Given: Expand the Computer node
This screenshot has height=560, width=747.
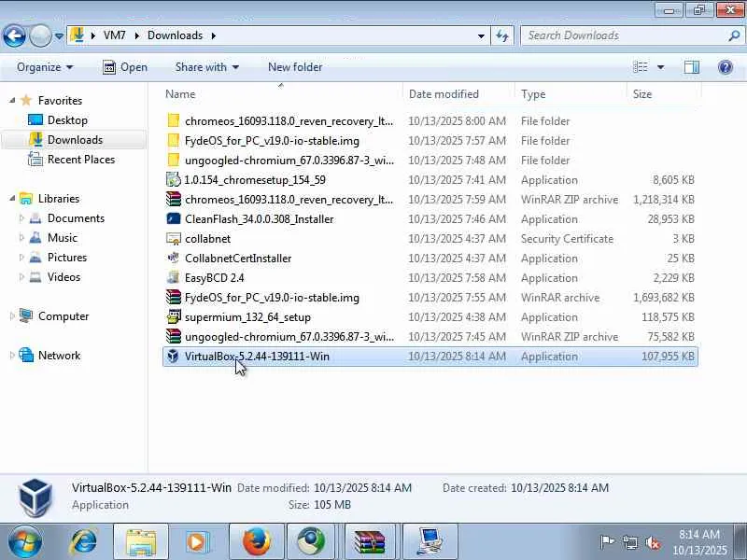Looking at the screenshot, I should [x=12, y=316].
